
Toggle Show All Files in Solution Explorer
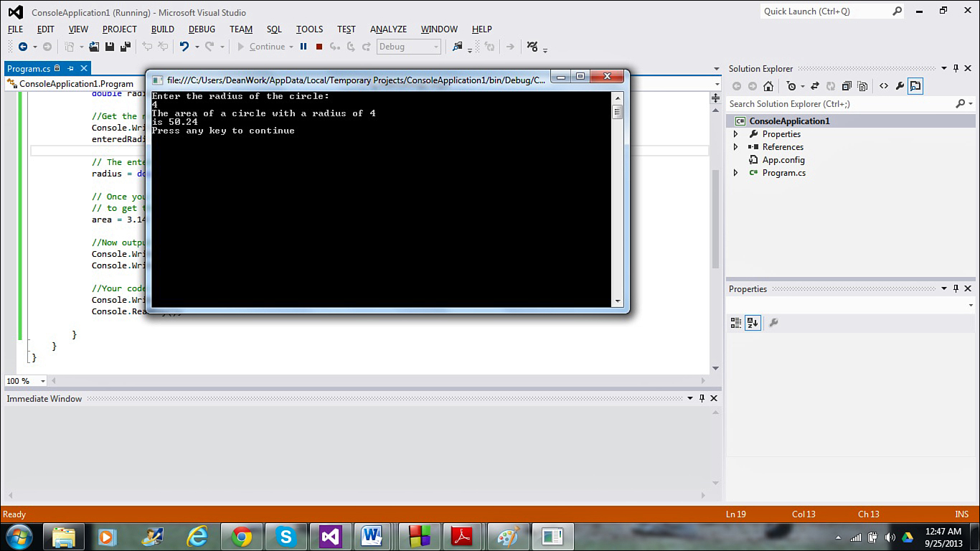click(x=862, y=86)
